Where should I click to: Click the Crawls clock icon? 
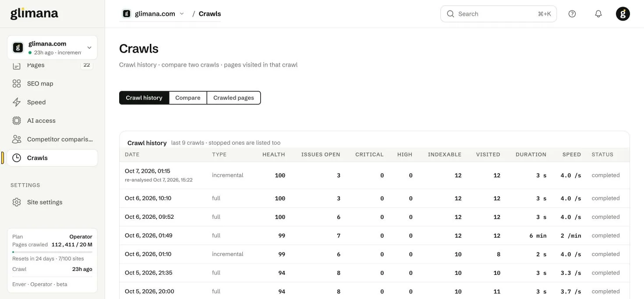click(x=17, y=158)
